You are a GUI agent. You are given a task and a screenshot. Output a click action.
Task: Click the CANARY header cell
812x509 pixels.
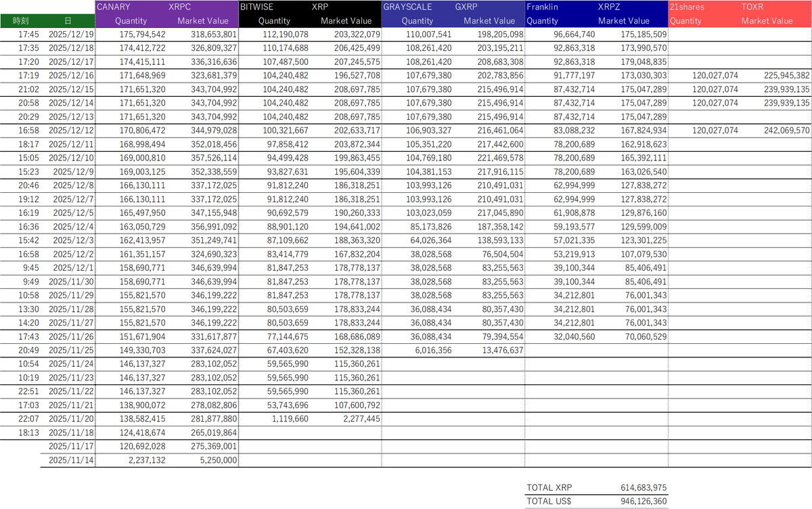[114, 7]
